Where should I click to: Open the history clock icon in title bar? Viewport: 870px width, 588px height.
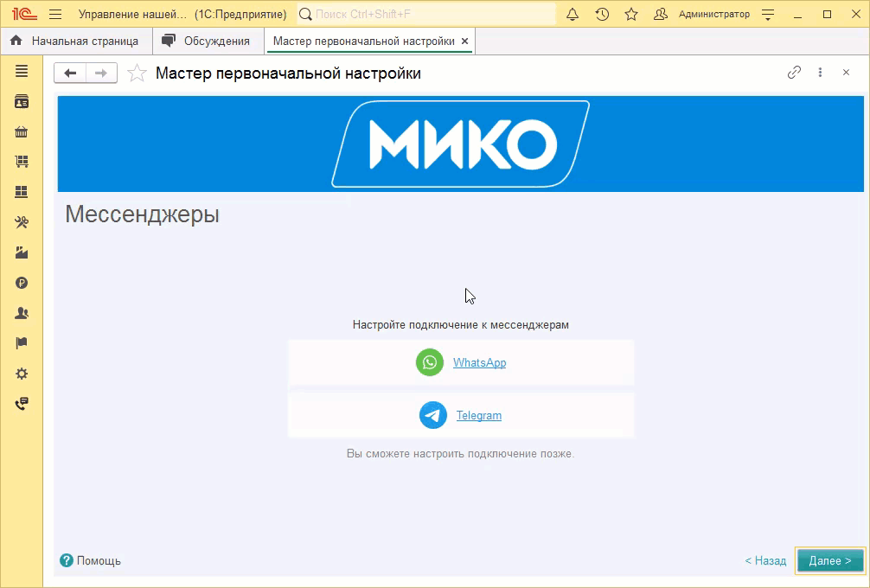(601, 14)
